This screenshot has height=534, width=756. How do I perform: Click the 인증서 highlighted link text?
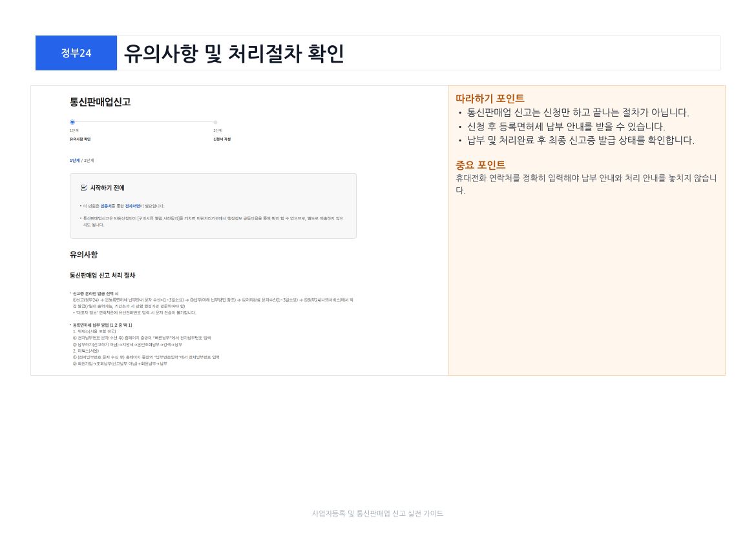[105, 206]
